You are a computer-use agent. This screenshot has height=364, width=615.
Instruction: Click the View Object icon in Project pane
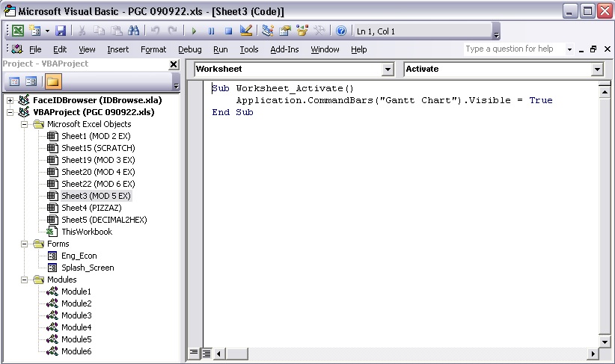tap(31, 81)
